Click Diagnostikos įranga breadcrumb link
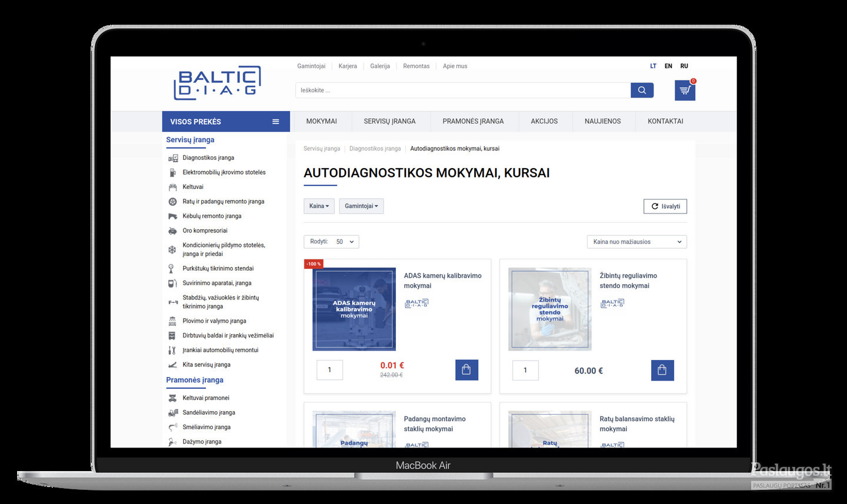 click(375, 149)
